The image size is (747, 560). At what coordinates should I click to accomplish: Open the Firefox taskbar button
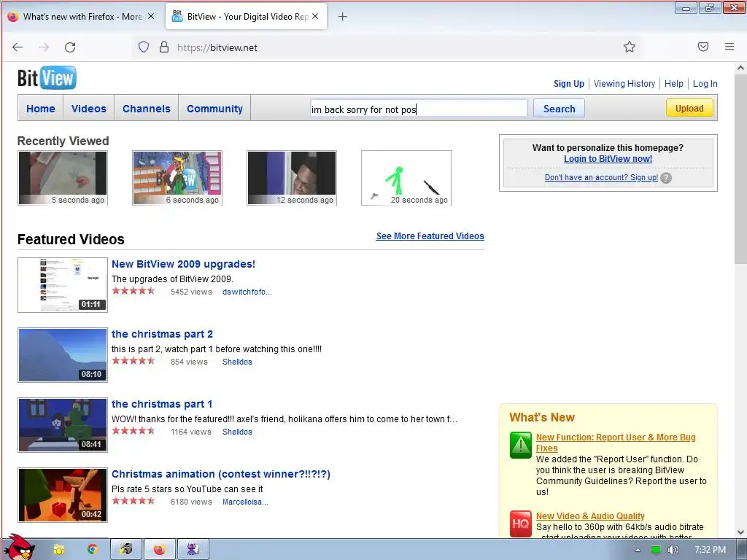tap(160, 550)
